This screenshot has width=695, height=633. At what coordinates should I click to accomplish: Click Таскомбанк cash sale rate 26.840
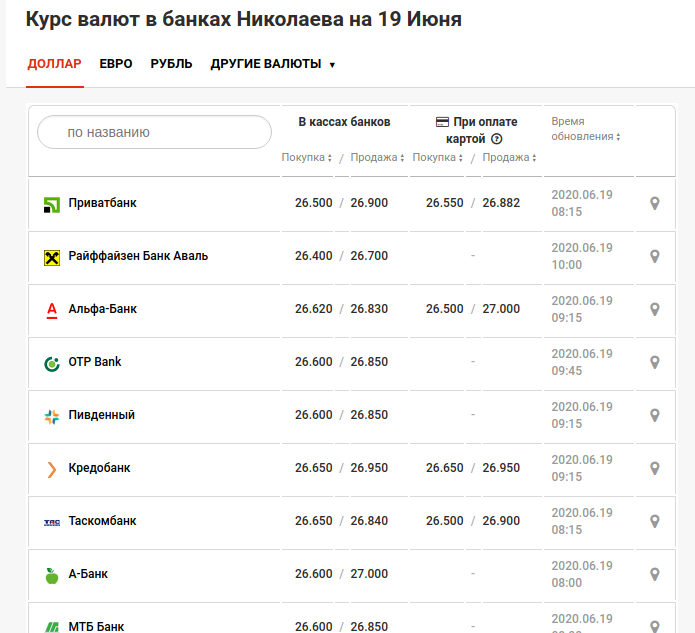click(x=369, y=521)
